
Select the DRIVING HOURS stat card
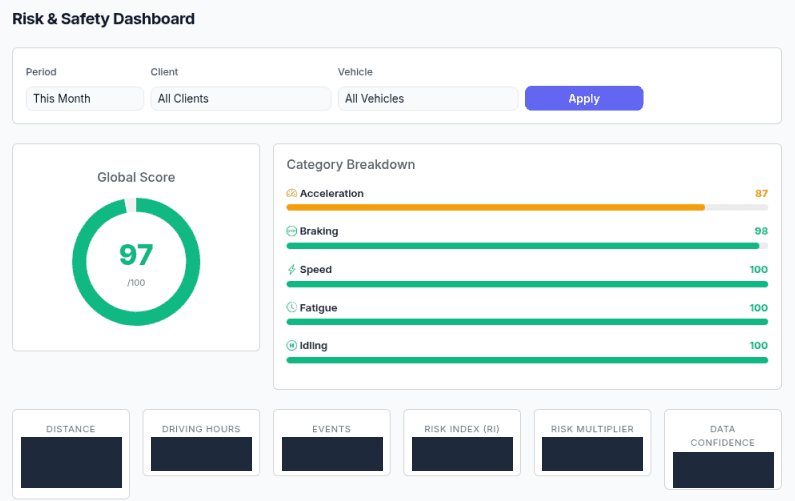coord(201,443)
